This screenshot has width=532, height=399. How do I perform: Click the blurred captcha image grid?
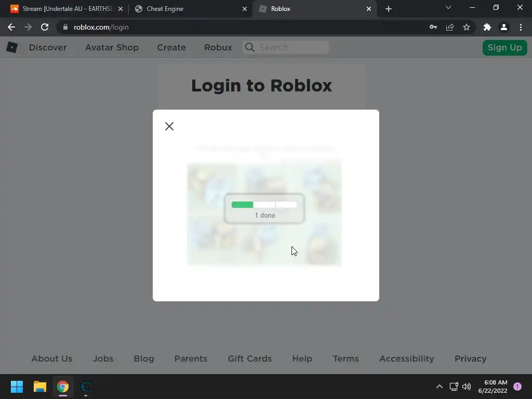pyautogui.click(x=264, y=214)
